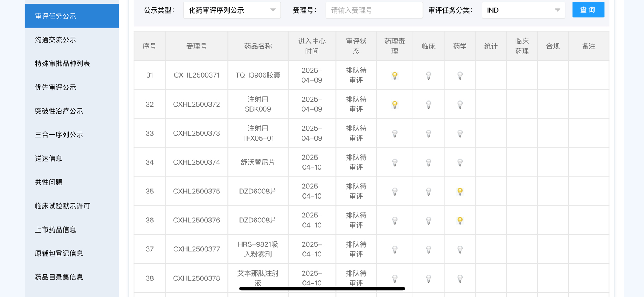Click the 临床 bulb icon for CXHL2500377
The height and width of the screenshot is (297, 644).
click(x=429, y=249)
